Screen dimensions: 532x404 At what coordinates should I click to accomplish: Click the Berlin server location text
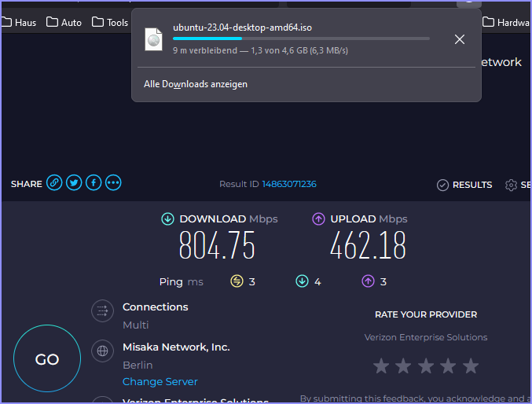[x=138, y=365]
